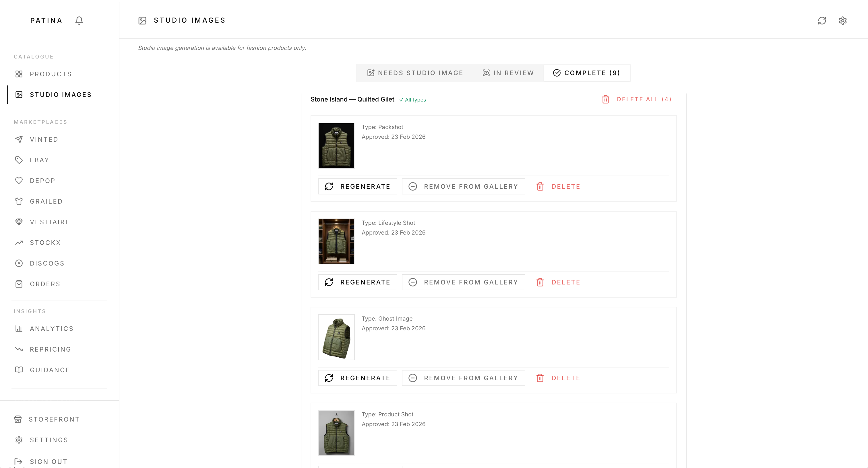Viewport: 868px width, 468px height.
Task: Delete the Ghost Image
Action: (558, 378)
